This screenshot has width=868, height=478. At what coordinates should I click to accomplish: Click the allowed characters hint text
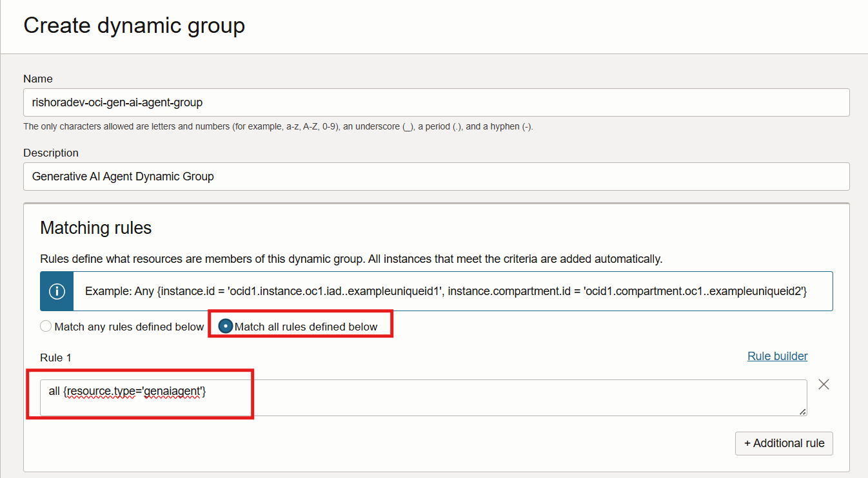[278, 126]
